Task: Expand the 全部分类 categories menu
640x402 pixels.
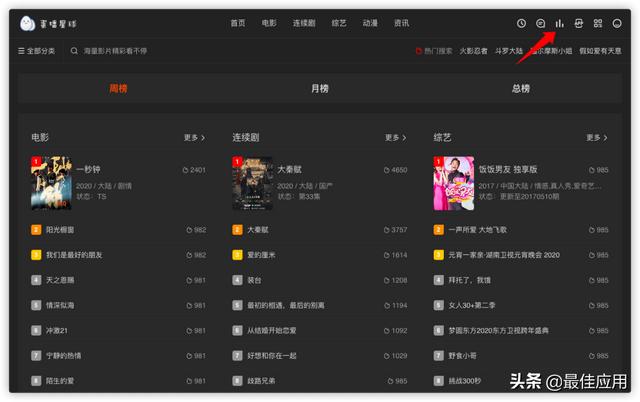Action: [x=36, y=51]
